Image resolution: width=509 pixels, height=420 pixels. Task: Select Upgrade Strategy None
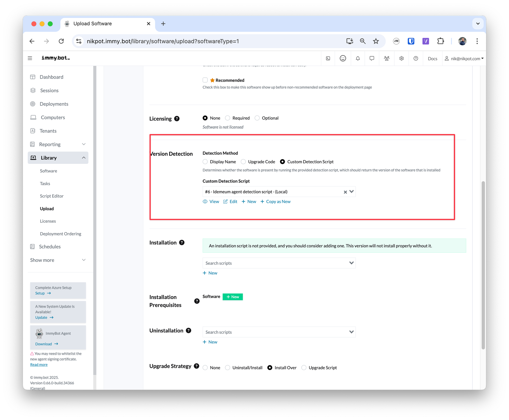pyautogui.click(x=205, y=367)
